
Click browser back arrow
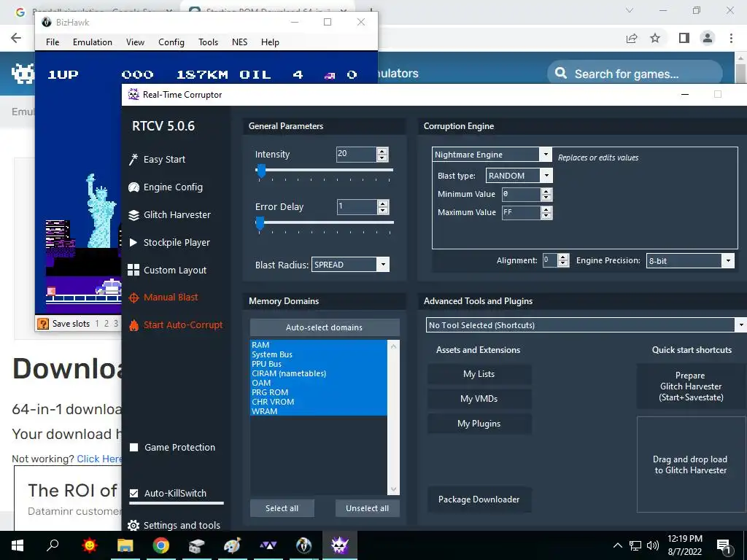tap(16, 38)
